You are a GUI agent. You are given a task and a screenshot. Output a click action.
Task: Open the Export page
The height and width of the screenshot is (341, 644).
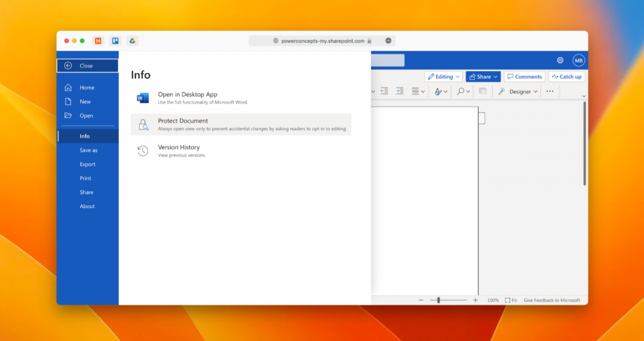click(88, 164)
